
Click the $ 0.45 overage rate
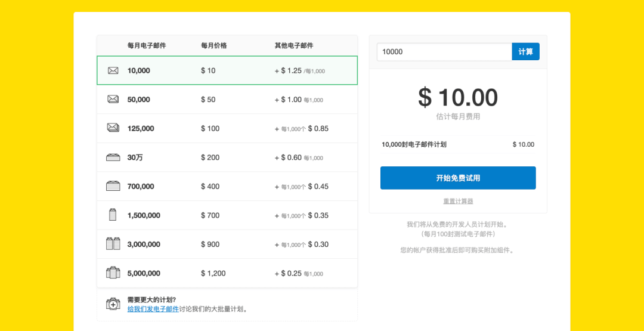click(318, 187)
